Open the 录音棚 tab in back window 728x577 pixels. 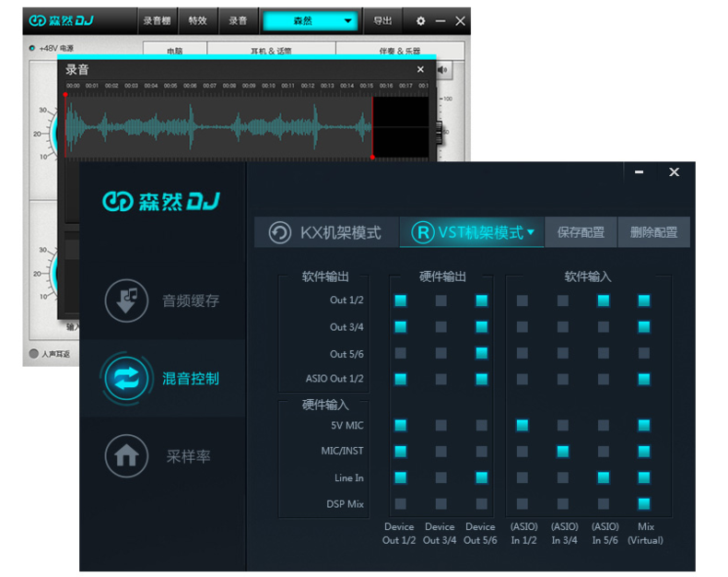(x=157, y=21)
